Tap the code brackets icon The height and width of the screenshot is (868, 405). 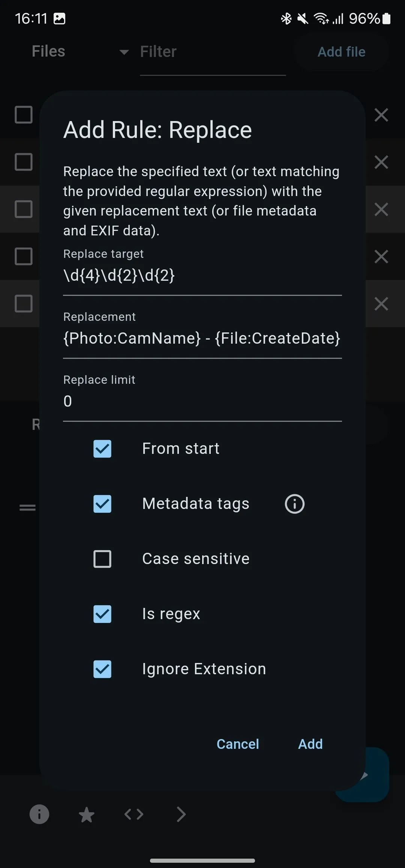[134, 814]
